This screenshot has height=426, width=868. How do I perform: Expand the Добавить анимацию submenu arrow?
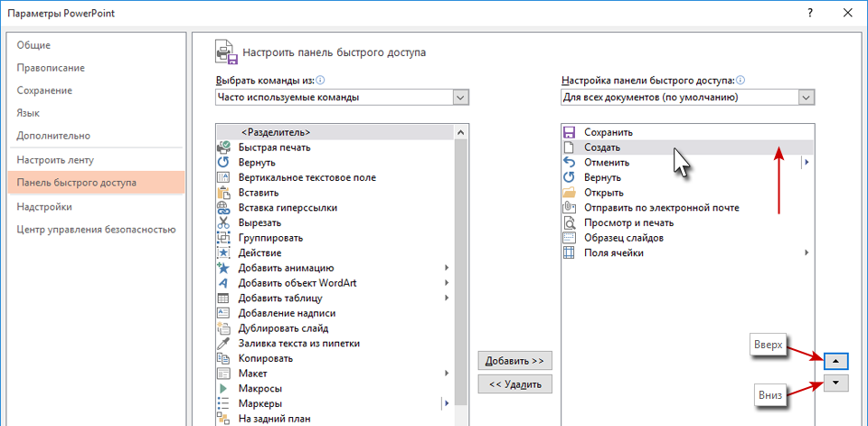click(447, 268)
